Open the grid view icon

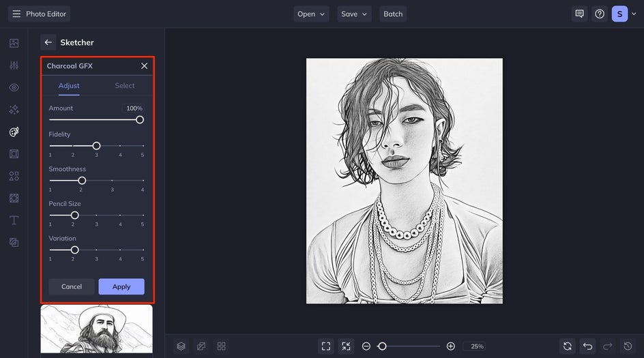[221, 346]
